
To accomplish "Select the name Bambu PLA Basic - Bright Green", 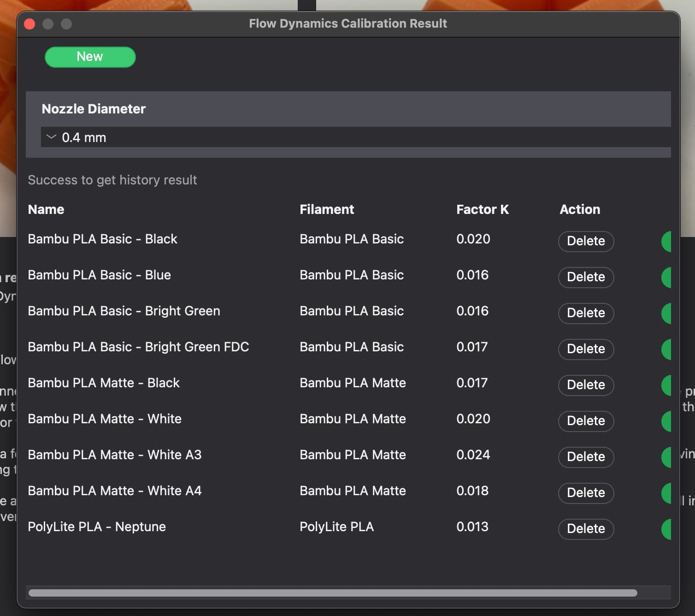I will coord(124,311).
